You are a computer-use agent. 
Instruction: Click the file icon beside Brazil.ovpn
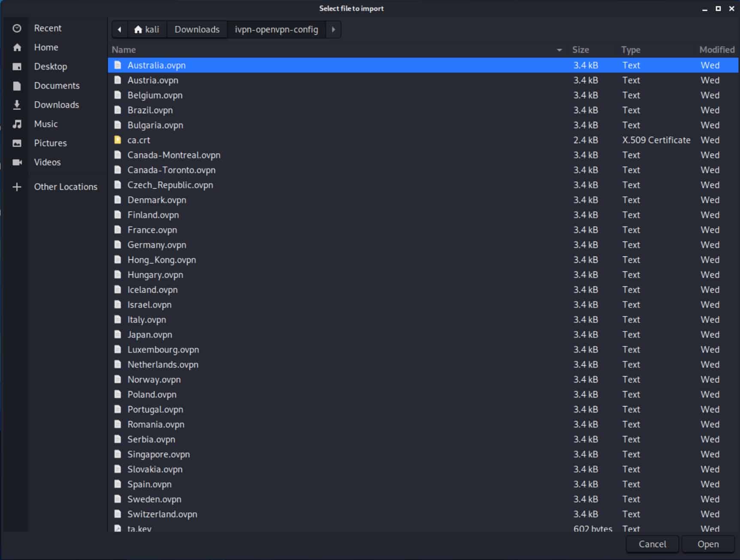117,110
